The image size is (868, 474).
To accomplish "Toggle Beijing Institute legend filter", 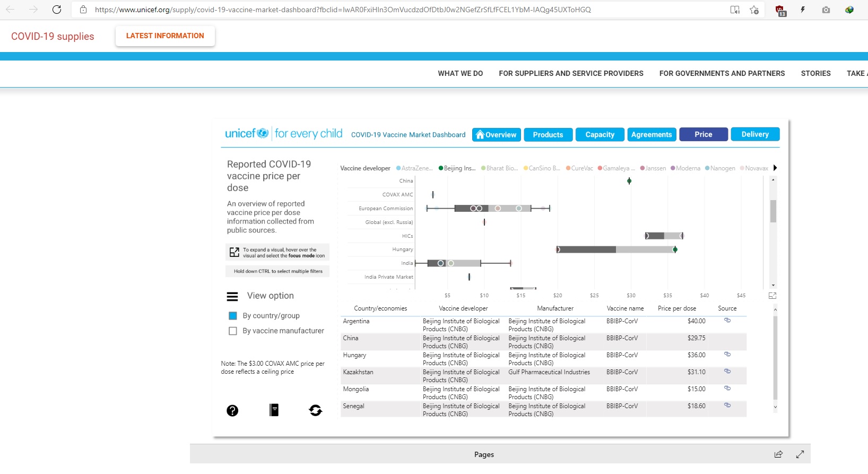I will (x=457, y=168).
